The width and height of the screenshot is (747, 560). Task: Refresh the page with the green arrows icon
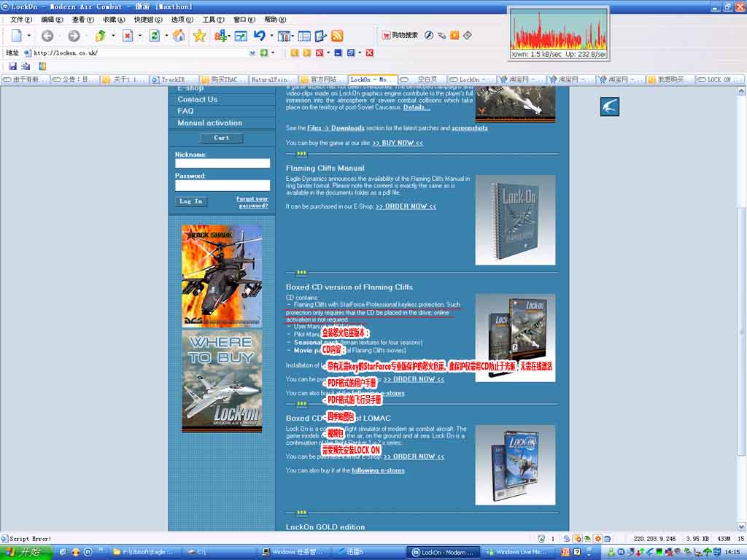click(154, 36)
